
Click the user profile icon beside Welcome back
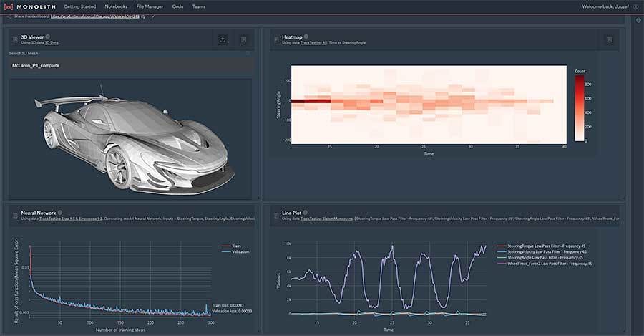click(636, 6)
